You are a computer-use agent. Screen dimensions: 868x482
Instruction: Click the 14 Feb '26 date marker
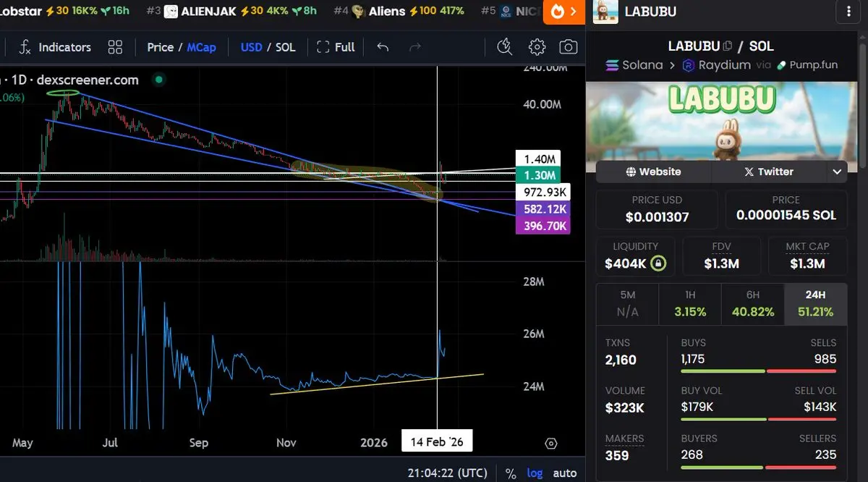tap(437, 441)
